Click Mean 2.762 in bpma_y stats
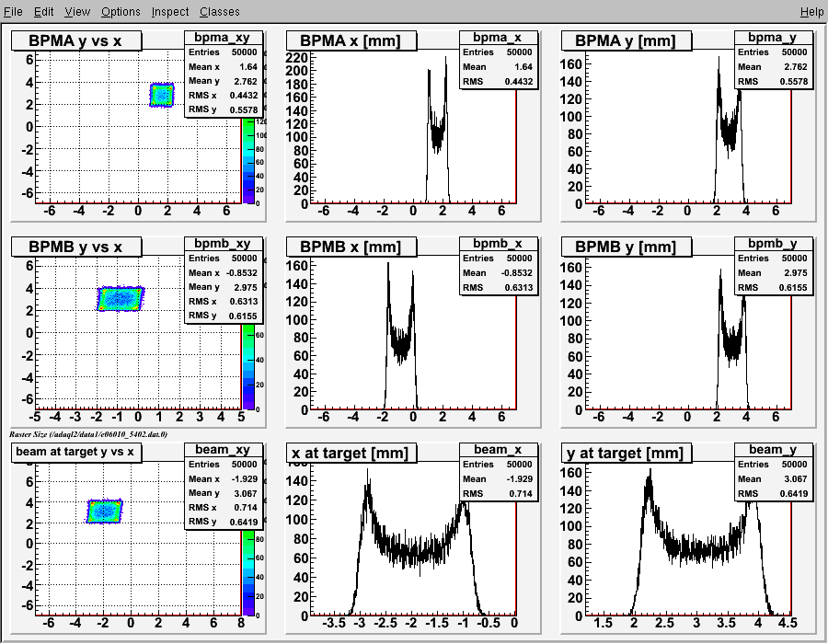 tap(774, 67)
